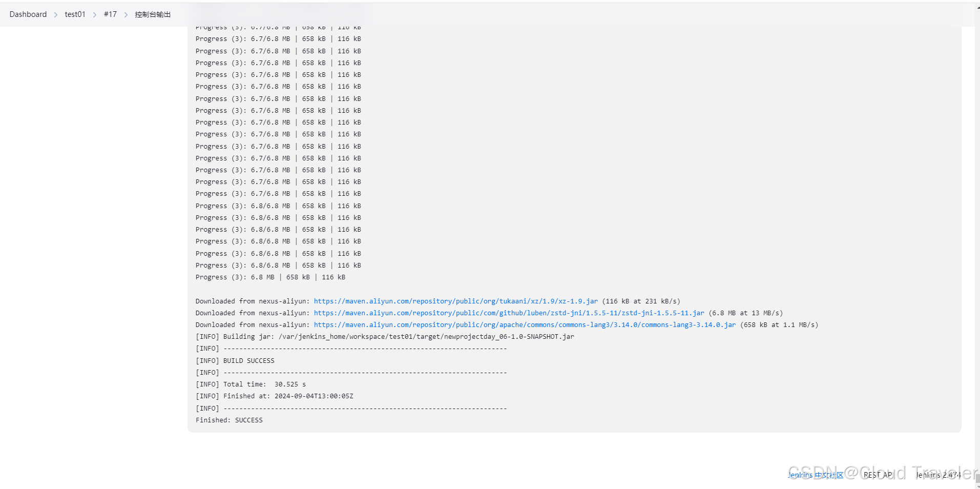Open the Dashboard breadcrumb
The height and width of the screenshot is (489, 980).
[28, 14]
